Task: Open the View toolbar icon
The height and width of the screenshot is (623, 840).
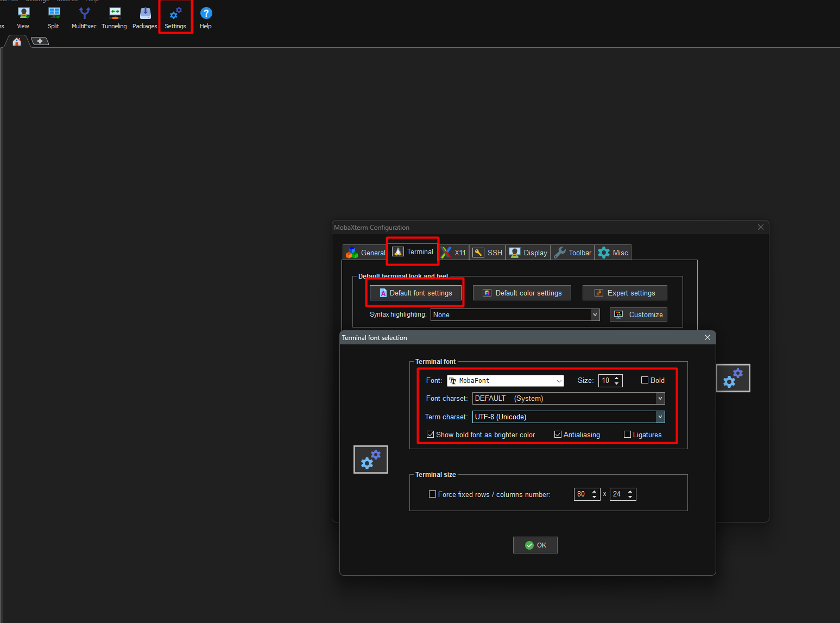Action: click(23, 17)
